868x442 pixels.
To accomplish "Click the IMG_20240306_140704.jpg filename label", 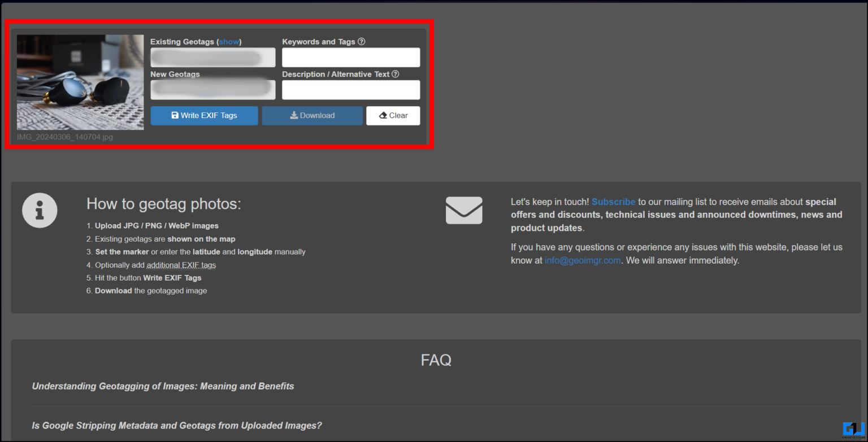I will pyautogui.click(x=65, y=137).
